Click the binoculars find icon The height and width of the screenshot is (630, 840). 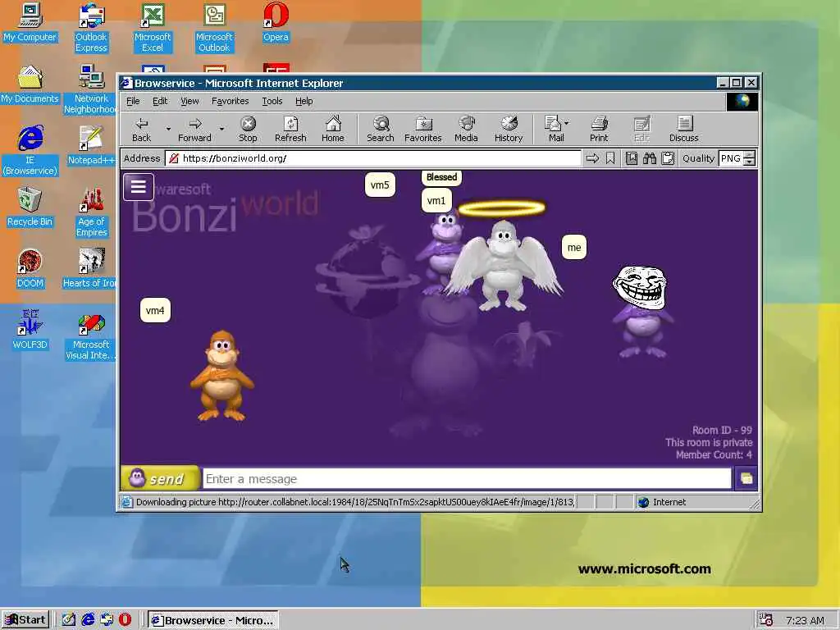click(650, 158)
